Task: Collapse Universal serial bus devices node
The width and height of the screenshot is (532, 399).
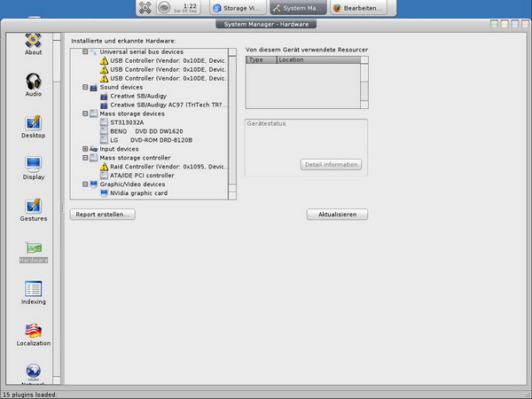Action: [85, 52]
